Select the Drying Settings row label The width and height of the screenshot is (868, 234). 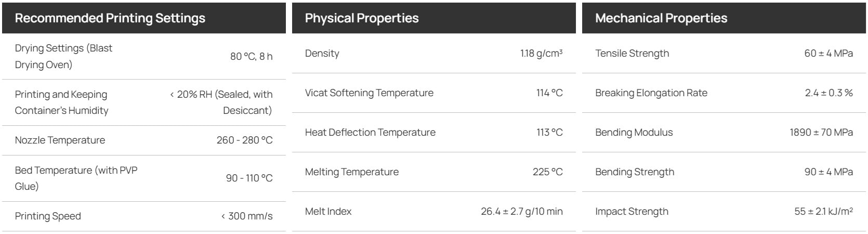click(x=63, y=56)
